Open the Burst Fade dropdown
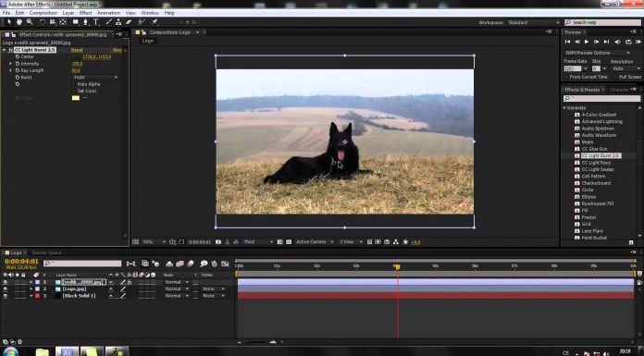 95,77
